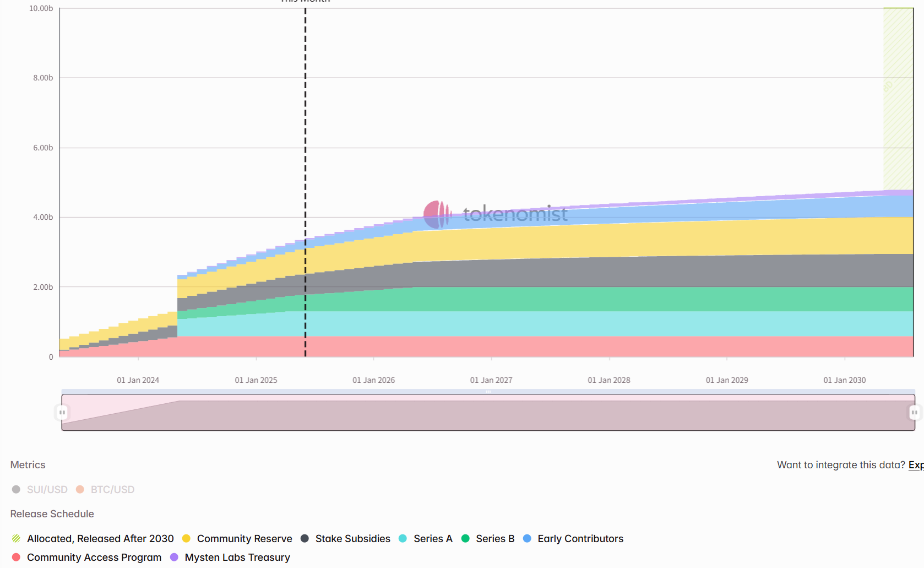Toggle the BTC/USD metric legend
This screenshot has width=924, height=568.
tap(105, 489)
